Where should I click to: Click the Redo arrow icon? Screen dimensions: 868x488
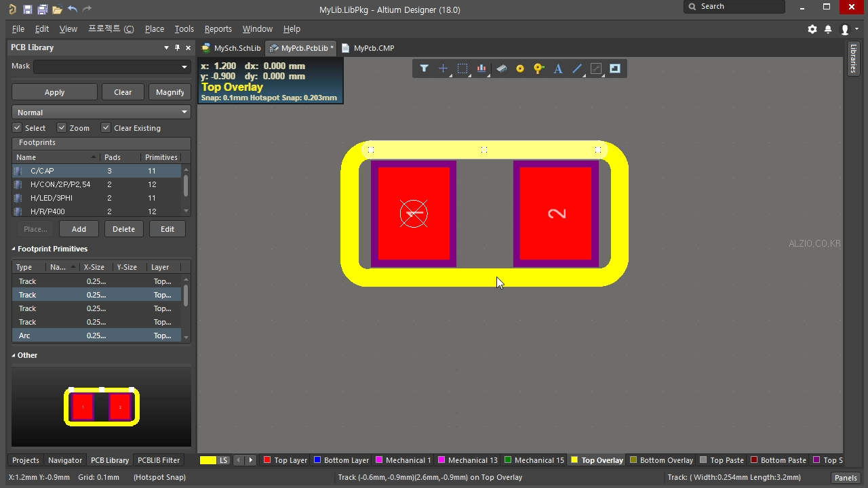[x=87, y=9]
